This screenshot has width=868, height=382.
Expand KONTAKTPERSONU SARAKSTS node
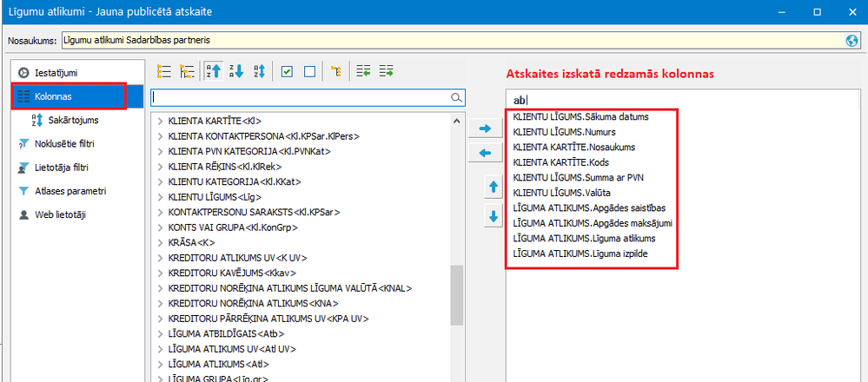[x=159, y=213]
